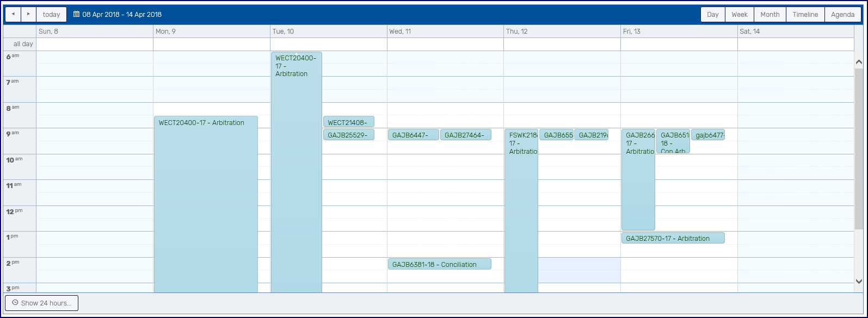The height and width of the screenshot is (318, 868).
Task: Switch to Day view
Action: pos(713,15)
